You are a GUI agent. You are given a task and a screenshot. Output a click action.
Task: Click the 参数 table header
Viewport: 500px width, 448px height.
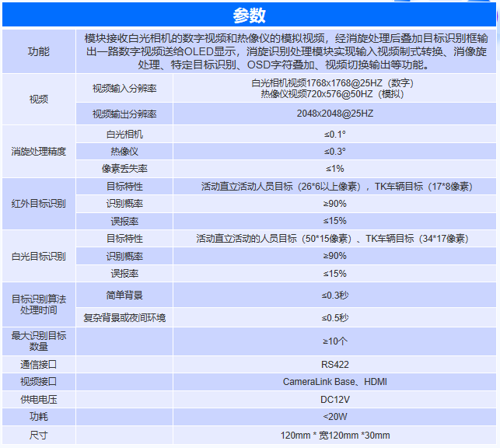point(250,15)
